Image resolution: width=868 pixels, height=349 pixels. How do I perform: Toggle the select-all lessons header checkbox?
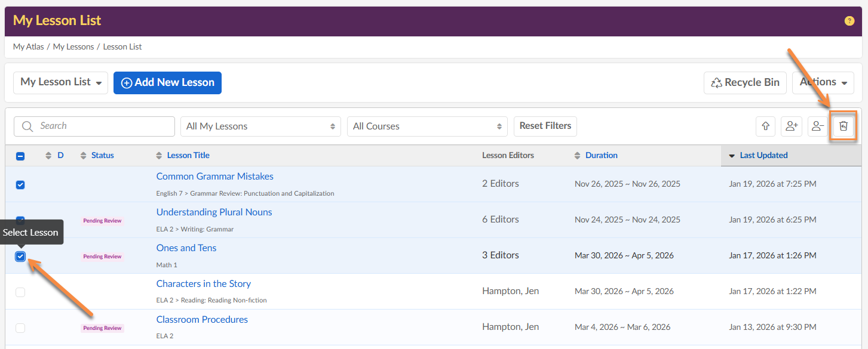pos(20,156)
